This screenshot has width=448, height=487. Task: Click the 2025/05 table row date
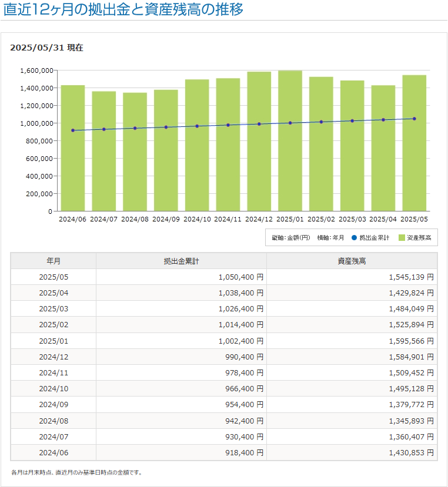click(54, 277)
